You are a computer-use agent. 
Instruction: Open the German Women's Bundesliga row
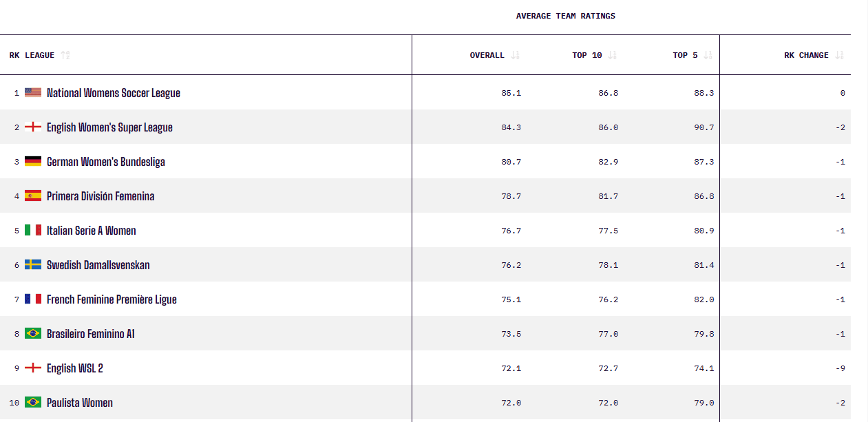click(x=425, y=161)
